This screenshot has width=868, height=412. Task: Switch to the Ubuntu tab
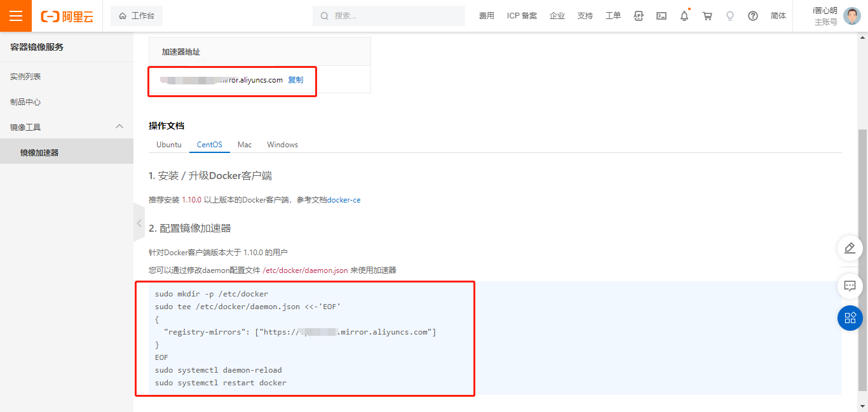(169, 145)
